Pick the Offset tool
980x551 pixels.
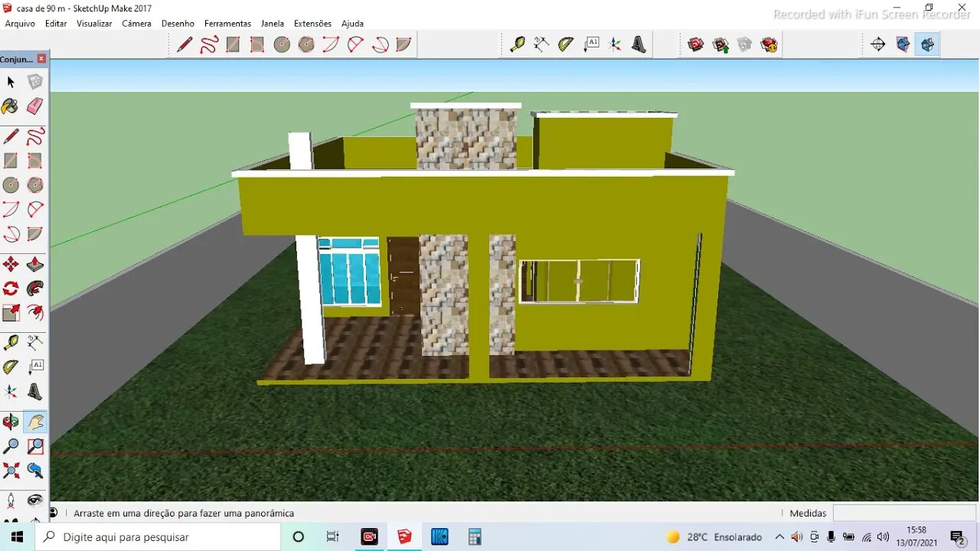[35, 312]
